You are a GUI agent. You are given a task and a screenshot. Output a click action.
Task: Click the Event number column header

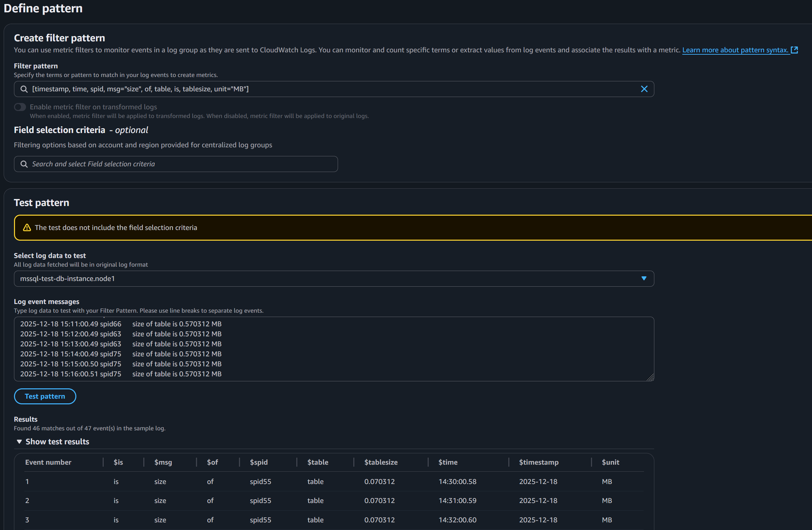pyautogui.click(x=48, y=462)
